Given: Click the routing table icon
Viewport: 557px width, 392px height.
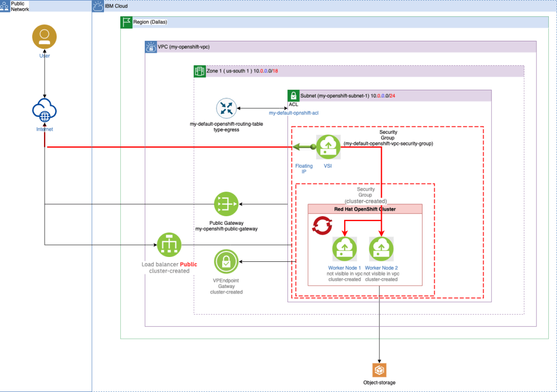Looking at the screenshot, I should pos(225,108).
